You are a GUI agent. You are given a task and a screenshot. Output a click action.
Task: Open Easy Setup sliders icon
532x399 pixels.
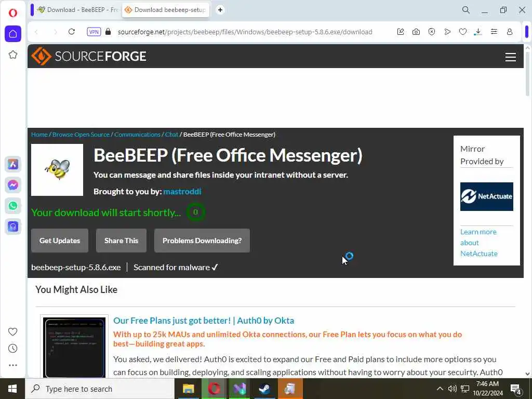click(x=494, y=32)
